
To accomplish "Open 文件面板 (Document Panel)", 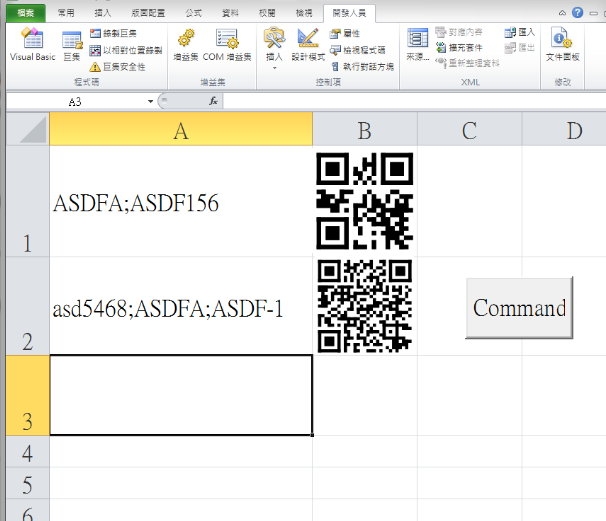I will click(562, 44).
